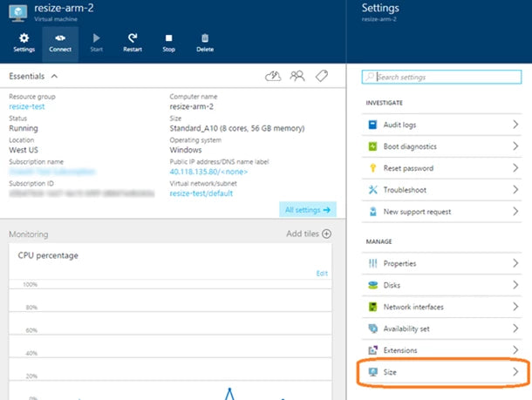Open the resize-test/default subnet link

[201, 193]
